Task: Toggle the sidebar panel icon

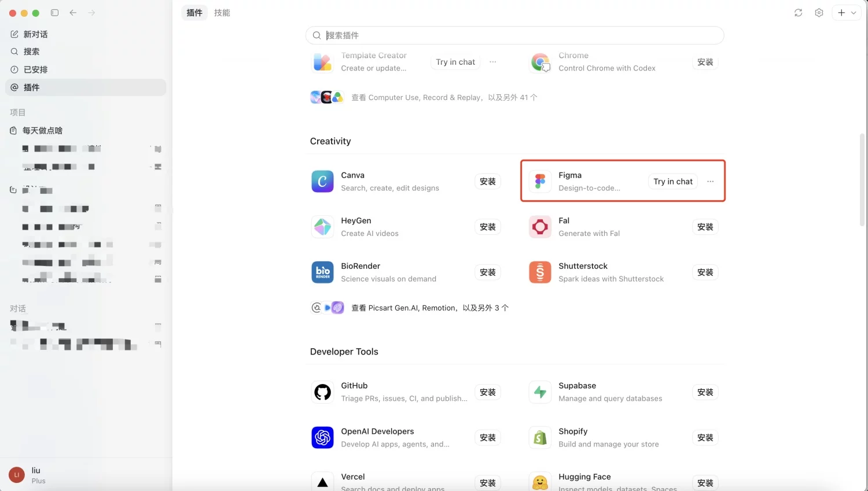Action: coord(54,13)
